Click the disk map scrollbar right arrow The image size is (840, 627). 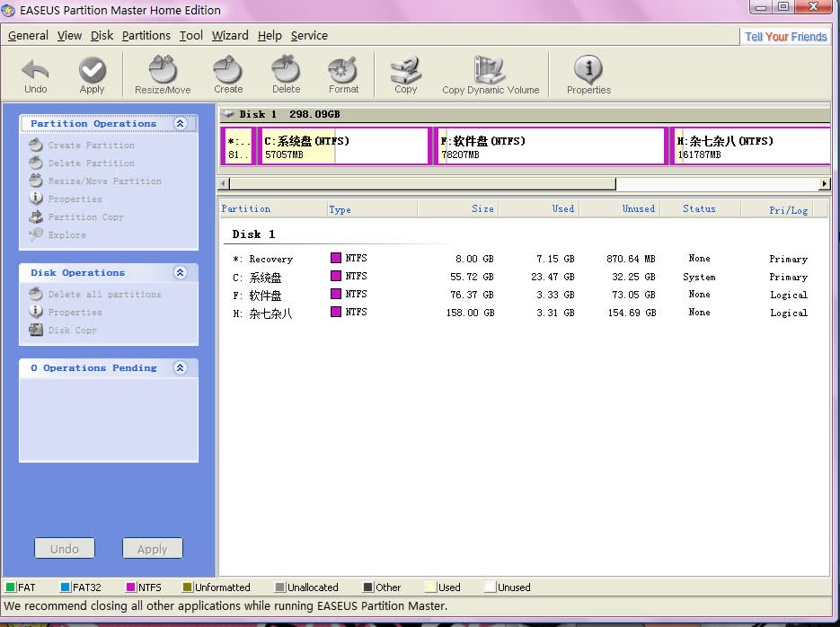click(x=824, y=184)
